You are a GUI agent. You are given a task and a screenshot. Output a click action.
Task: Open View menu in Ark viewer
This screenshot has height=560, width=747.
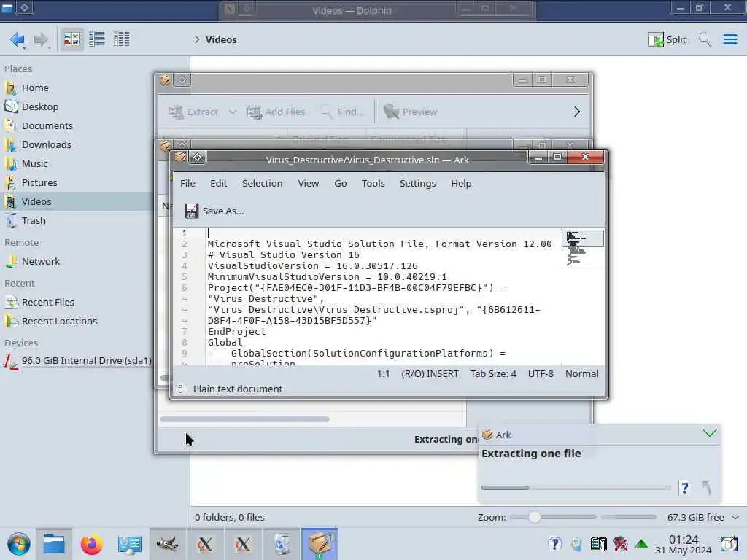point(309,183)
